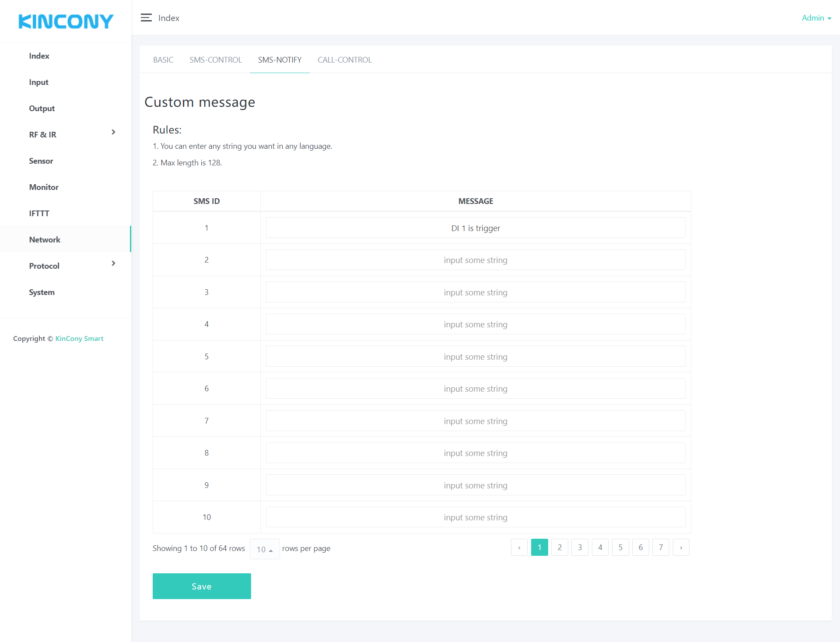The width and height of the screenshot is (840, 642).
Task: Click the KinCony logo
Action: pyautogui.click(x=66, y=21)
